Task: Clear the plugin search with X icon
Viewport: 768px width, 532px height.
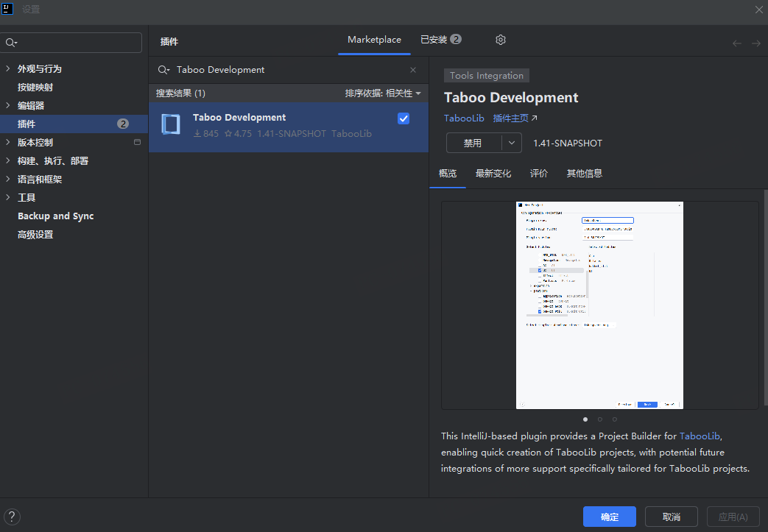Action: click(x=413, y=70)
